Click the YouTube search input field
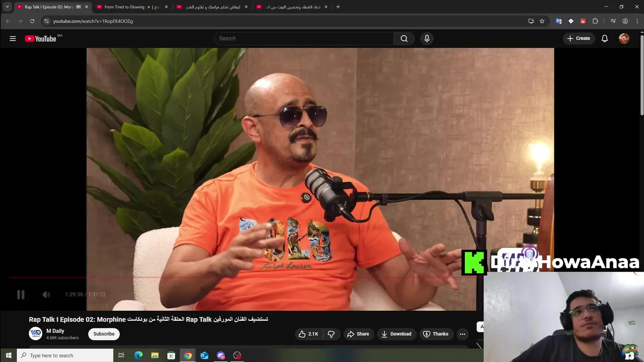Screen dimensions: 644x362 click(x=304, y=39)
